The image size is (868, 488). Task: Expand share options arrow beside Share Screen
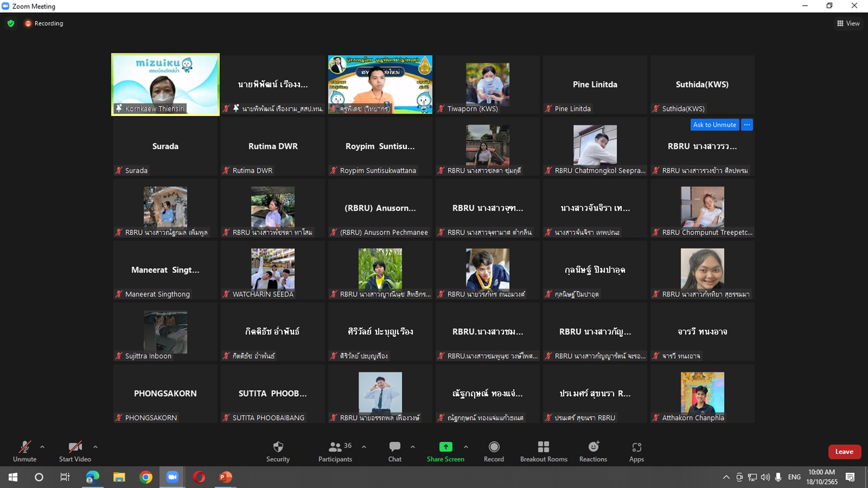(x=466, y=447)
